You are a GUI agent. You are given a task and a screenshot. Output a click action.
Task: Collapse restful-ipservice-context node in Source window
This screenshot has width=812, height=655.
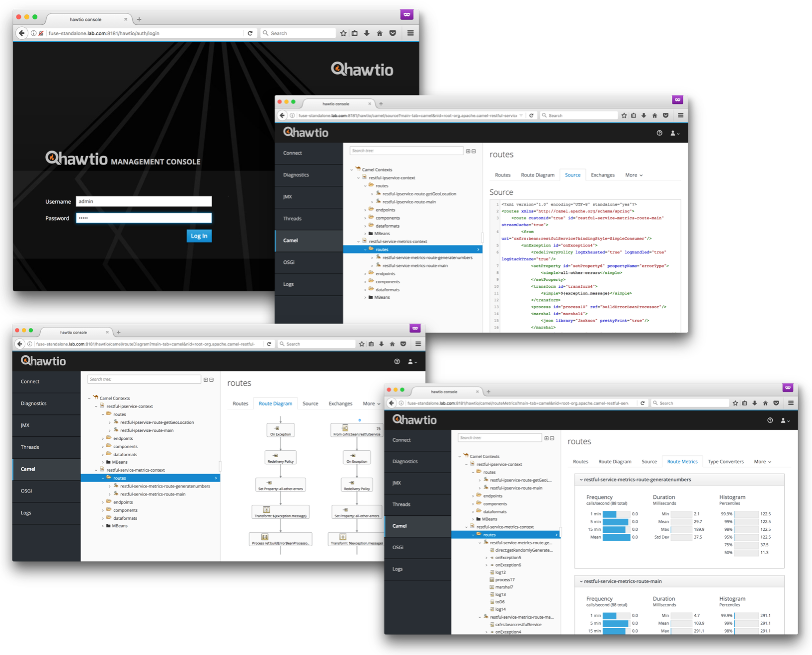point(358,178)
